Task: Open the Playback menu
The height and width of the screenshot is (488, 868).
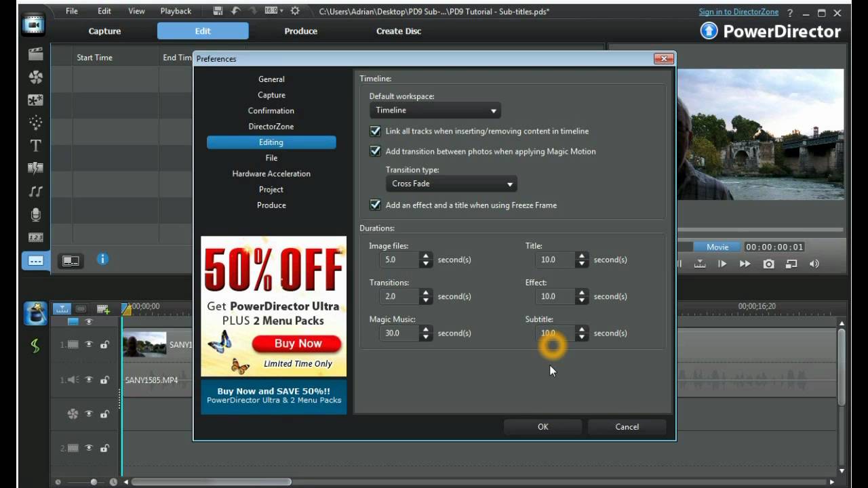Action: coord(176,11)
